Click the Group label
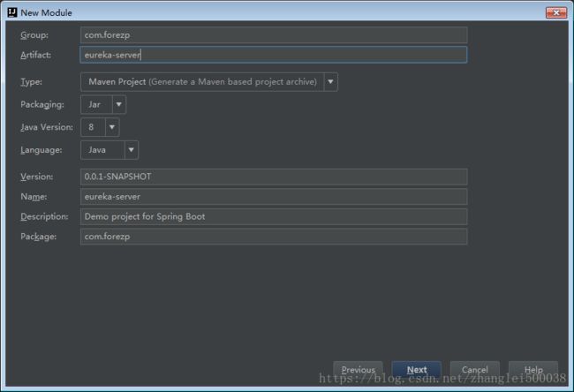This screenshot has width=574, height=392. [x=34, y=35]
